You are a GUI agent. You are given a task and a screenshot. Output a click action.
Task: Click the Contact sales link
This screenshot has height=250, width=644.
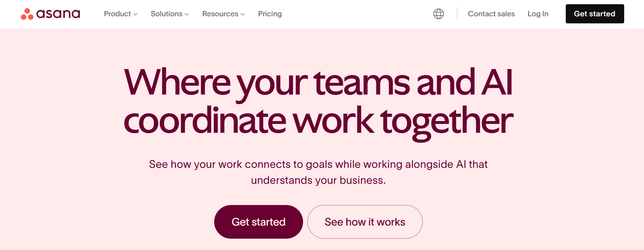[491, 14]
